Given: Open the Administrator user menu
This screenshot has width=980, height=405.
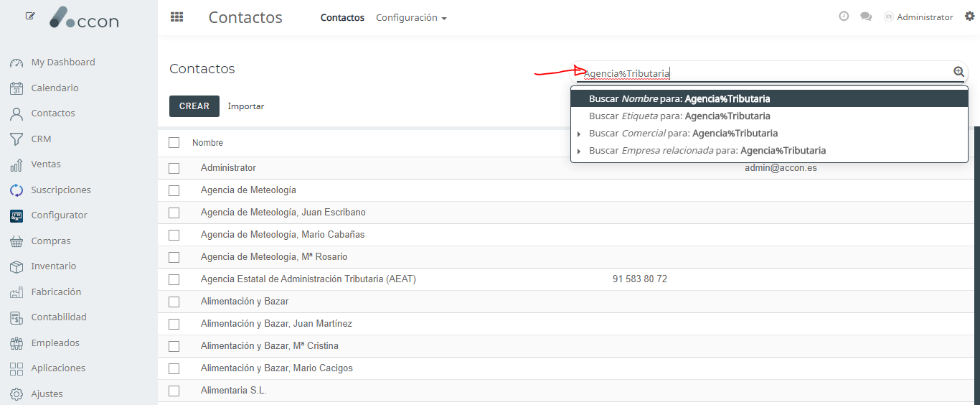Looking at the screenshot, I should pos(918,17).
